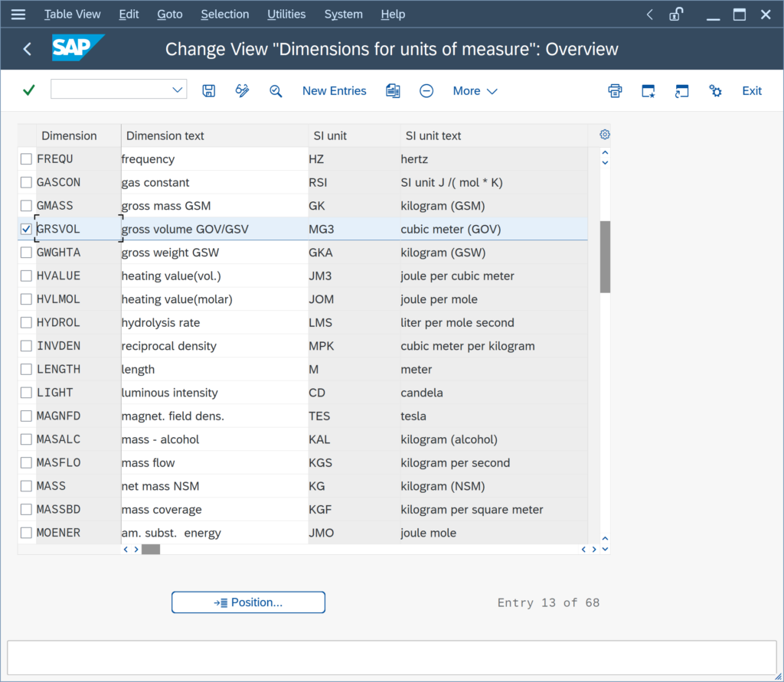Click the padlock icon in title bar
Screen dimensions: 784x682
click(675, 14)
